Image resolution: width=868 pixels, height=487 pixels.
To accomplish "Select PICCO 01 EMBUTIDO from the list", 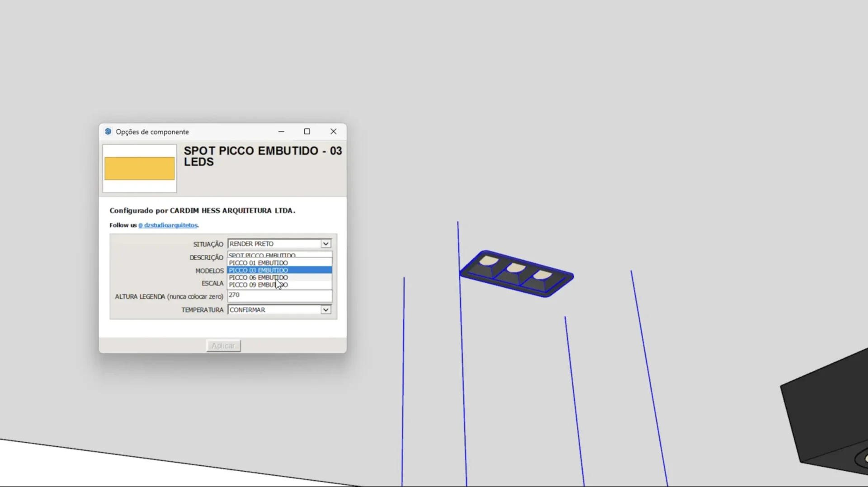I will [258, 263].
